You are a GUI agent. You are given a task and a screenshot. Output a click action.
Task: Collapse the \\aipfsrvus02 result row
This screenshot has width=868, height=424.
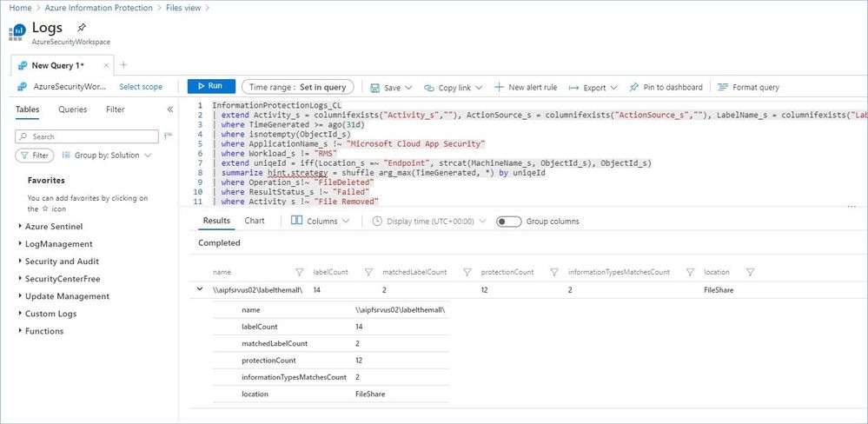coord(200,289)
